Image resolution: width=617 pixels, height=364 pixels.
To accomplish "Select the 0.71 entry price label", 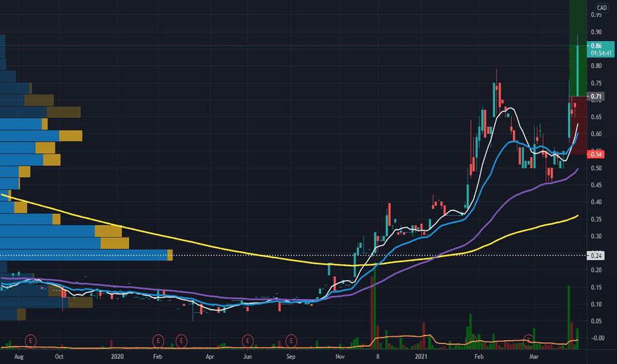I will (596, 97).
